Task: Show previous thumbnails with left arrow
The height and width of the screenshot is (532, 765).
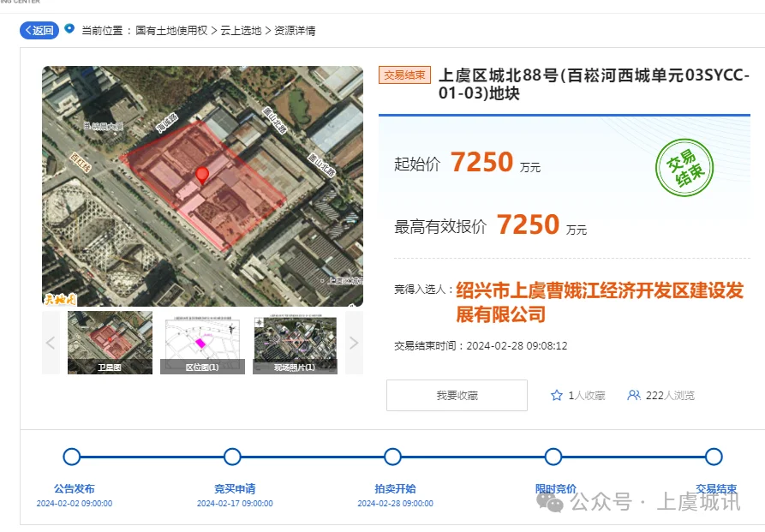Action: pos(51,343)
